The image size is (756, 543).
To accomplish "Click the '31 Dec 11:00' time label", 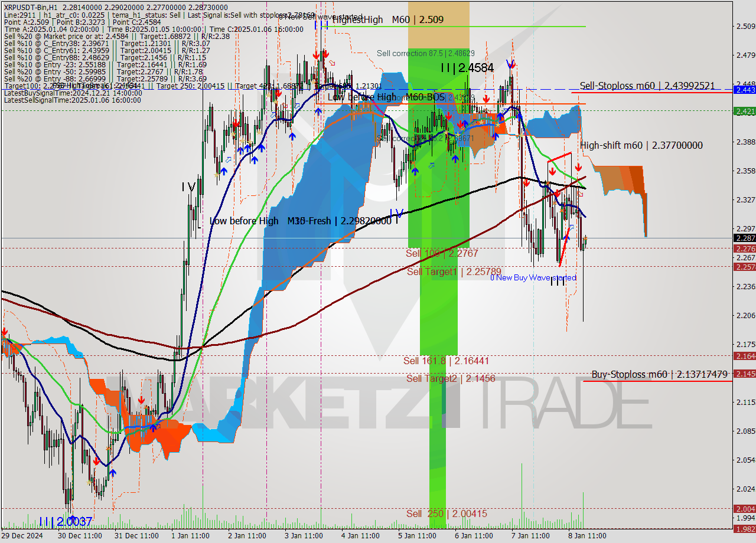I will (137, 536).
